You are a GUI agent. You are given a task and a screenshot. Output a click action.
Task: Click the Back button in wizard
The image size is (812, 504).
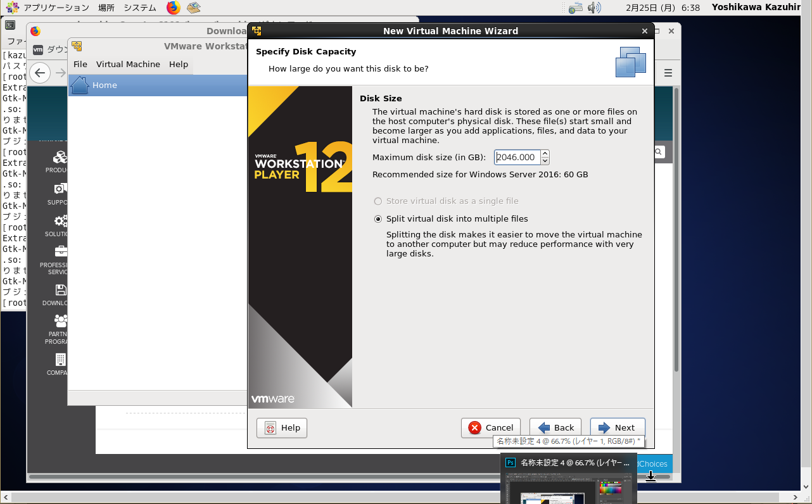[556, 427]
